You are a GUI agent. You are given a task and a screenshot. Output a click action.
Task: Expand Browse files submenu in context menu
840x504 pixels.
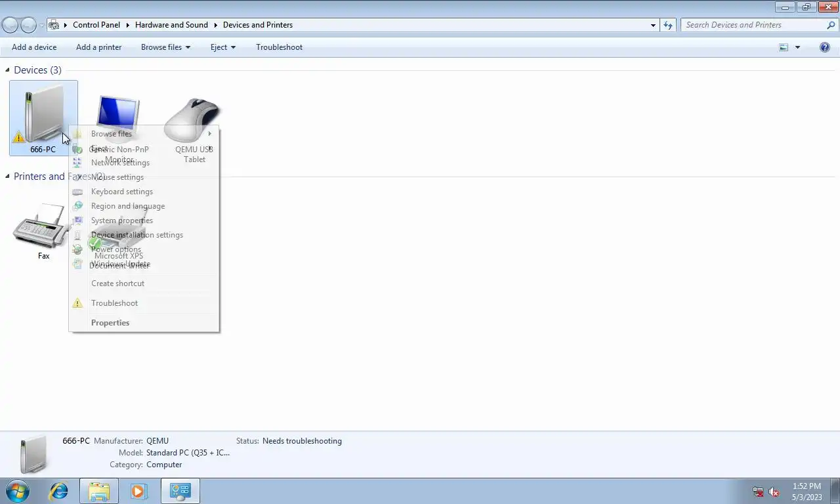point(210,134)
